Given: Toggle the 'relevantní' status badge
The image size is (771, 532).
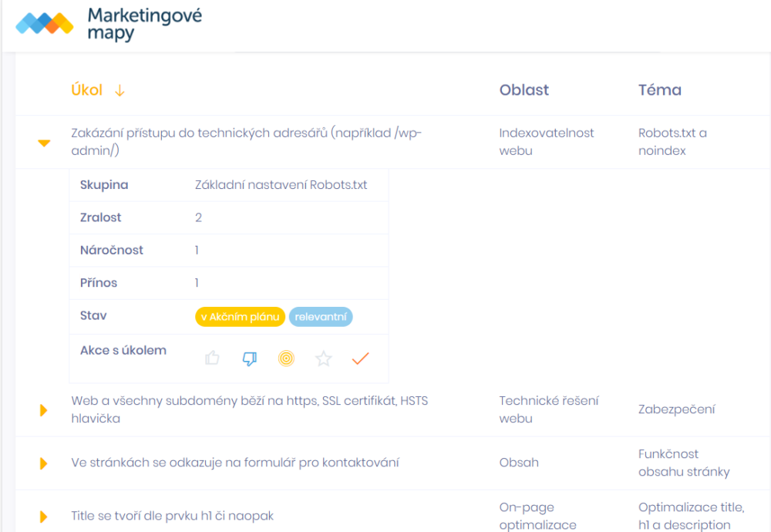Looking at the screenshot, I should coord(321,316).
